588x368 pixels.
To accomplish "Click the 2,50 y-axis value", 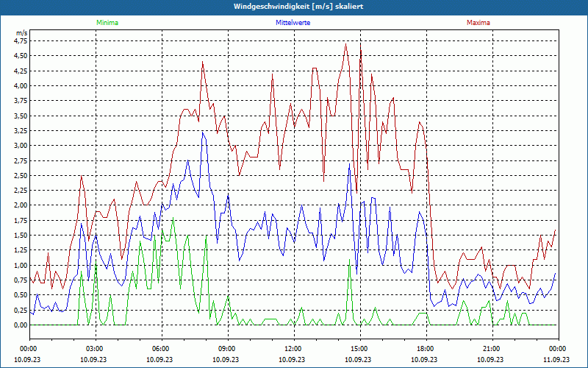I will (21, 175).
